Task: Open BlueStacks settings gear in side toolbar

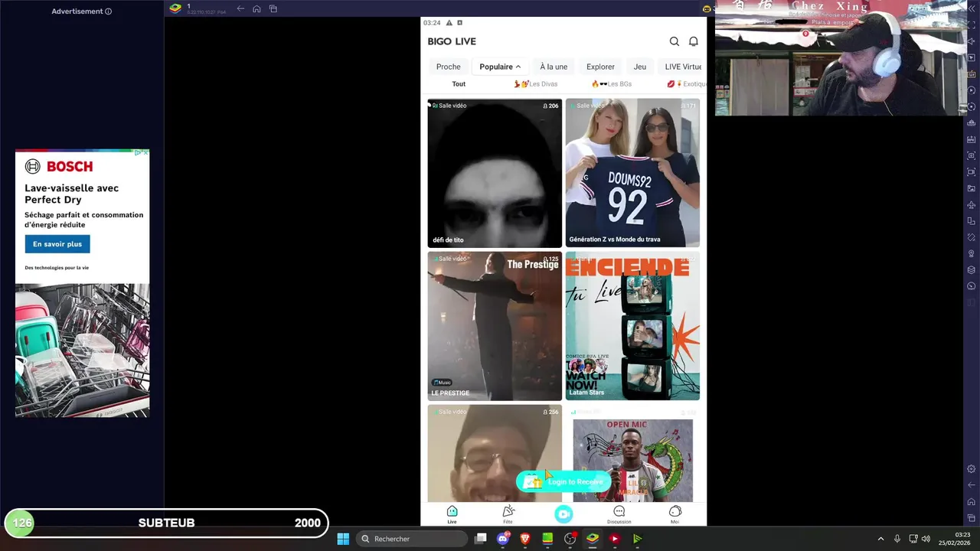Action: (971, 469)
